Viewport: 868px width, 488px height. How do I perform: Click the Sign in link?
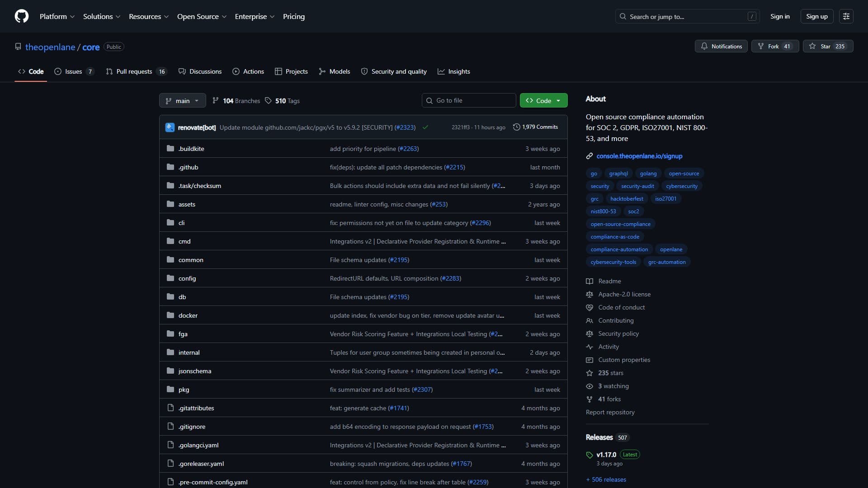coord(780,16)
